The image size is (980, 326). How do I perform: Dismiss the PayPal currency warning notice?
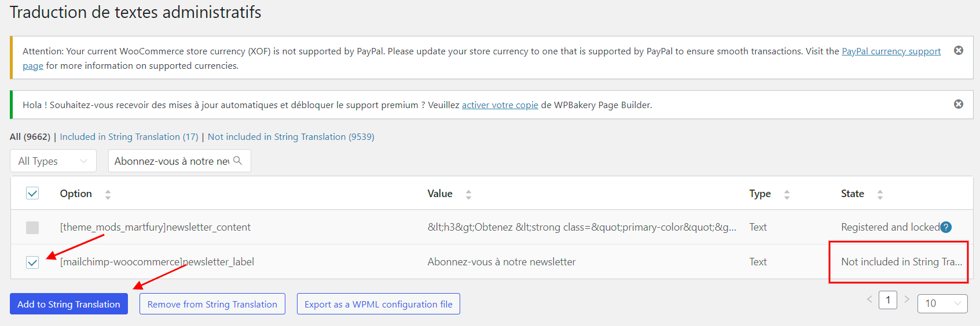[x=959, y=50]
